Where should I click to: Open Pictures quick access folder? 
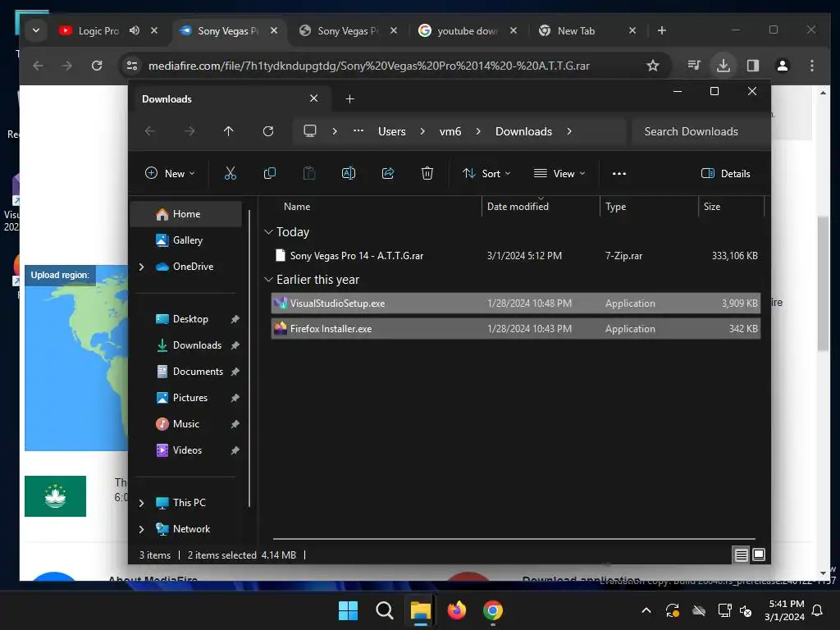coord(189,398)
